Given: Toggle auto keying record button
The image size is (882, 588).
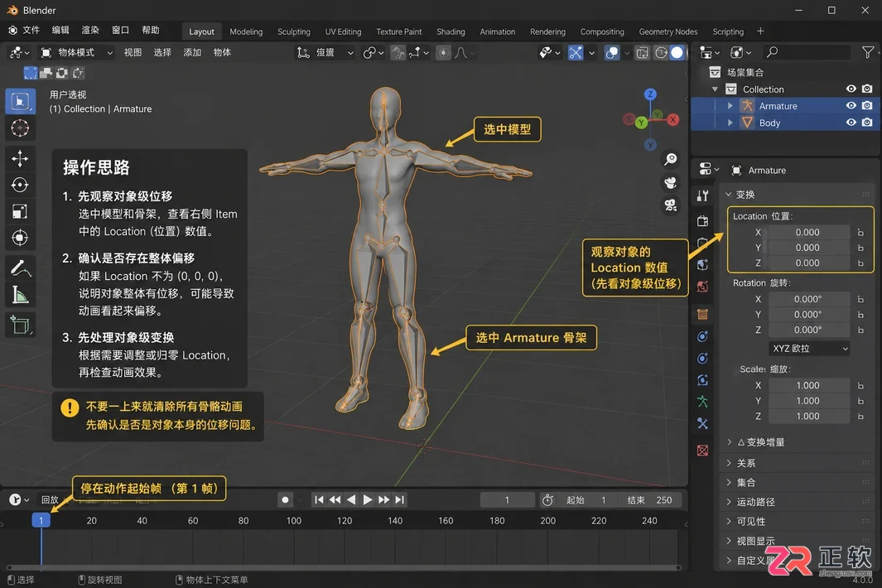Looking at the screenshot, I should point(285,499).
